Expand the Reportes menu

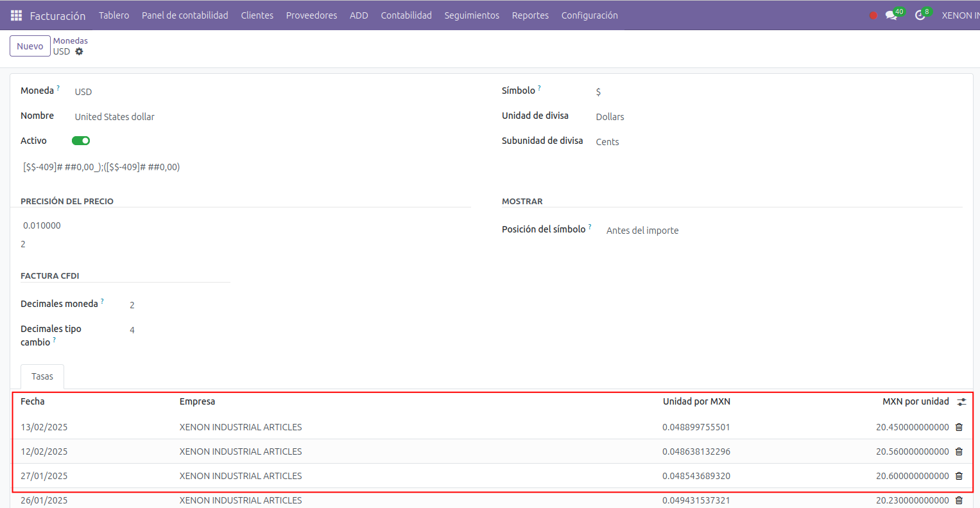point(530,15)
